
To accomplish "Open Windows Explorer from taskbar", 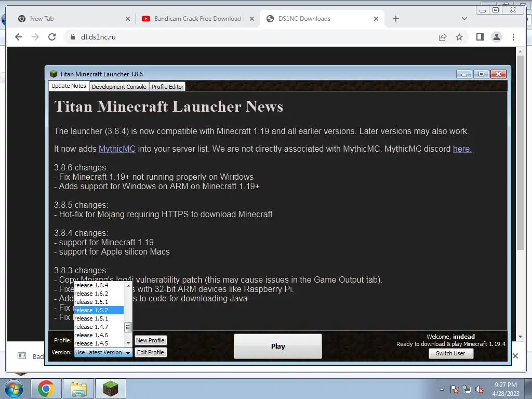I will (x=78, y=389).
